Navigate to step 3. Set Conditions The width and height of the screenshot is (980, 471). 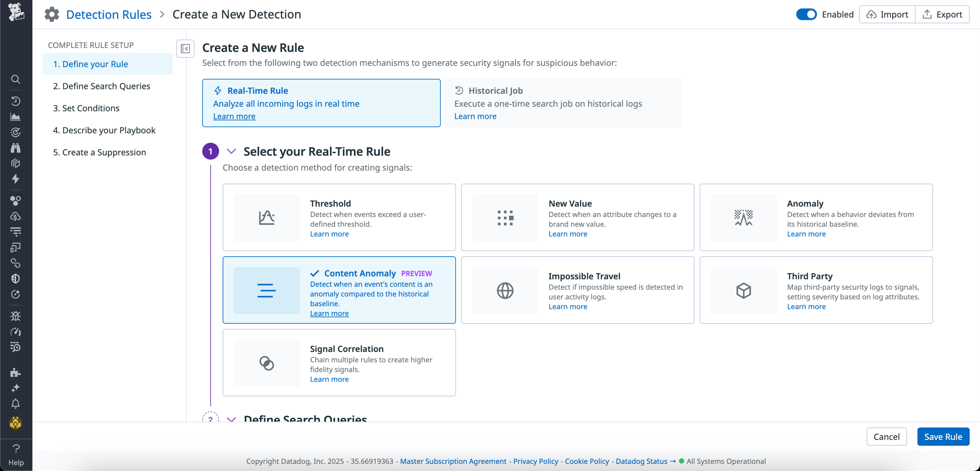[x=86, y=108]
